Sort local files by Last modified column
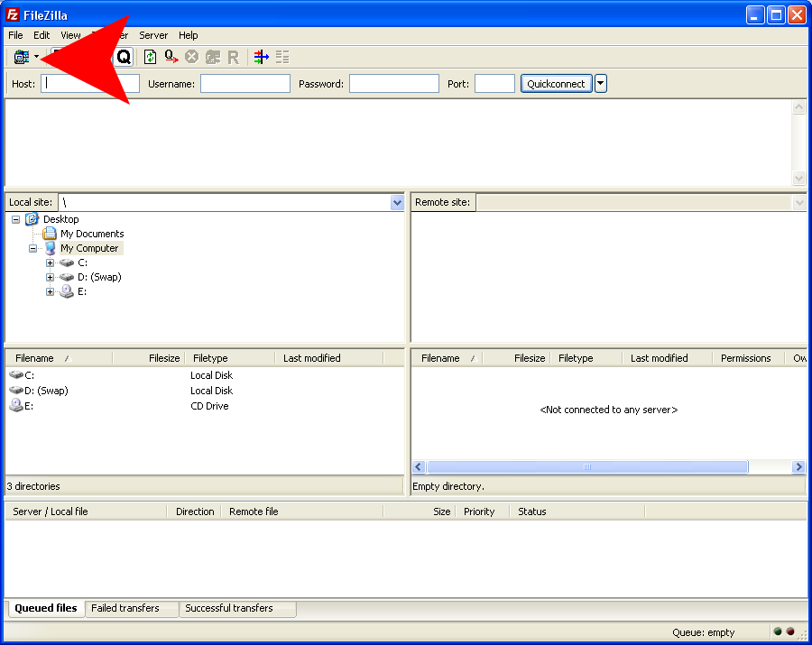 click(329, 358)
